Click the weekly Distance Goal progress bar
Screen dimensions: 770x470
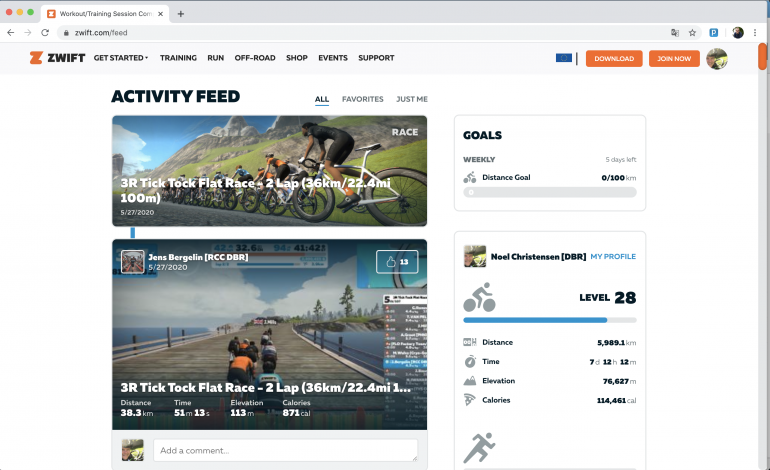(x=550, y=193)
